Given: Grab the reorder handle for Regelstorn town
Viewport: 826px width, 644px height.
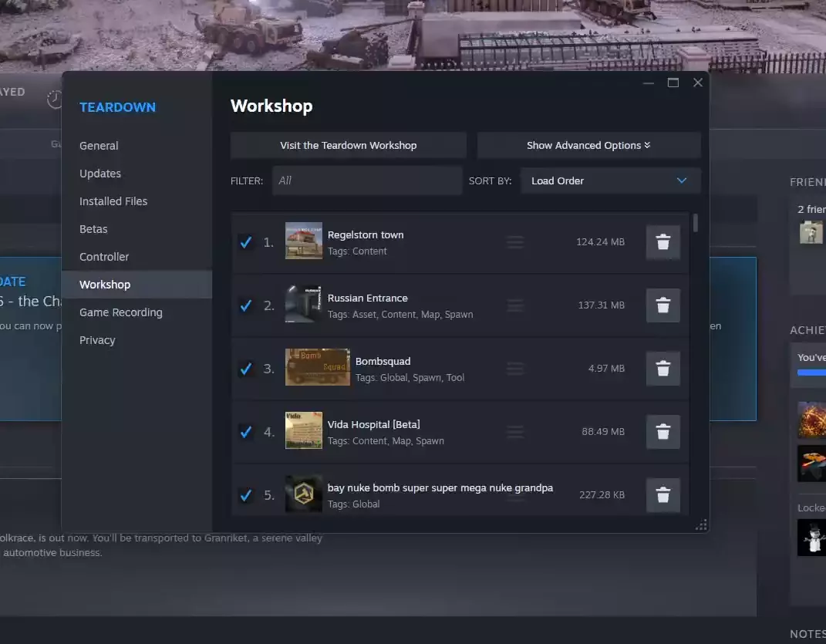Looking at the screenshot, I should [515, 242].
